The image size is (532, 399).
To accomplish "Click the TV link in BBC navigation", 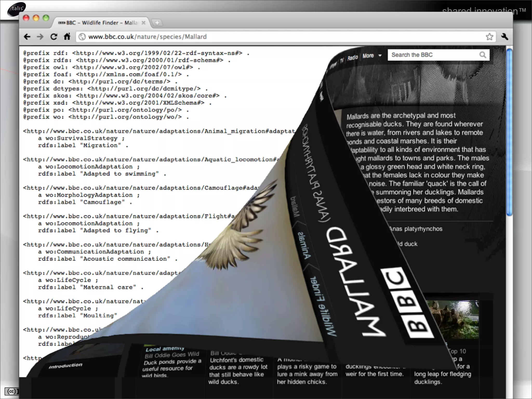I will pyautogui.click(x=342, y=61).
